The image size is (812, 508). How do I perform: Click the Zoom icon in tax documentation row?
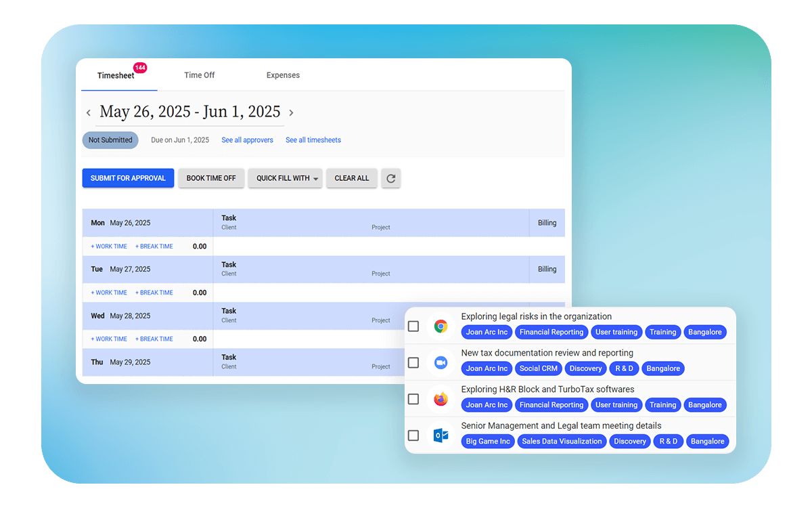pyautogui.click(x=441, y=363)
